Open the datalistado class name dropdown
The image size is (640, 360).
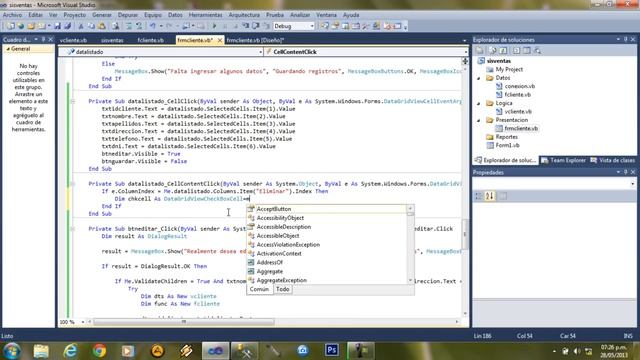[x=260, y=52]
